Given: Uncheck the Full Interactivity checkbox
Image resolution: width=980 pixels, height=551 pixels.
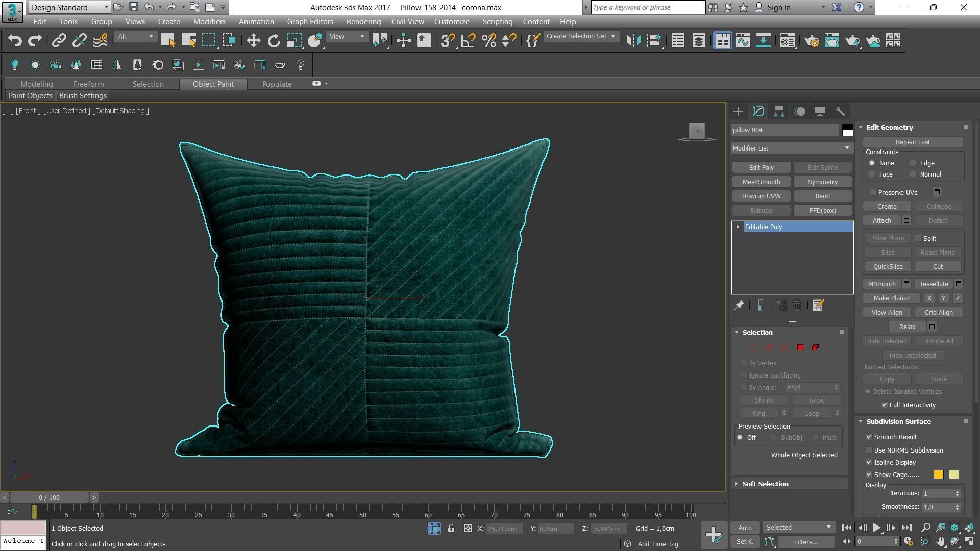Looking at the screenshot, I should (x=885, y=405).
